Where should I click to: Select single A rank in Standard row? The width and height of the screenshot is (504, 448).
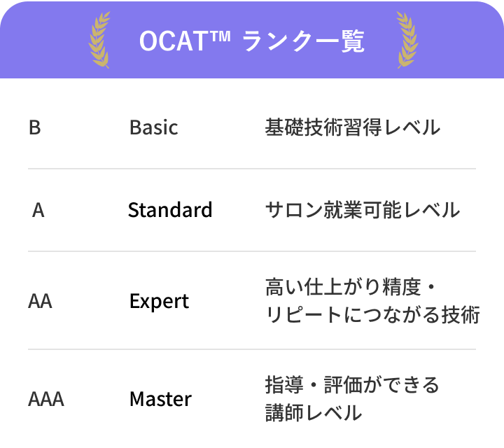pyautogui.click(x=38, y=210)
